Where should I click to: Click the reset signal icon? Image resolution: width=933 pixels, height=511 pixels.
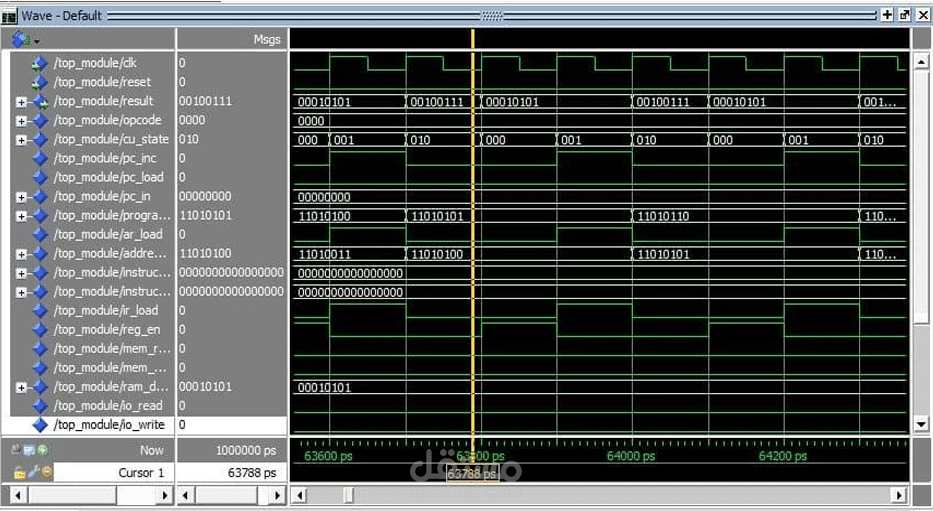click(x=40, y=82)
